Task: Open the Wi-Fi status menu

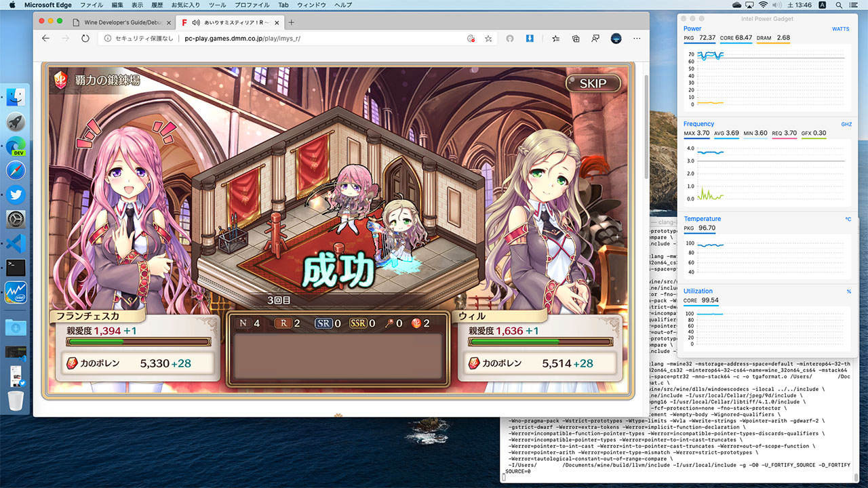Action: (764, 5)
